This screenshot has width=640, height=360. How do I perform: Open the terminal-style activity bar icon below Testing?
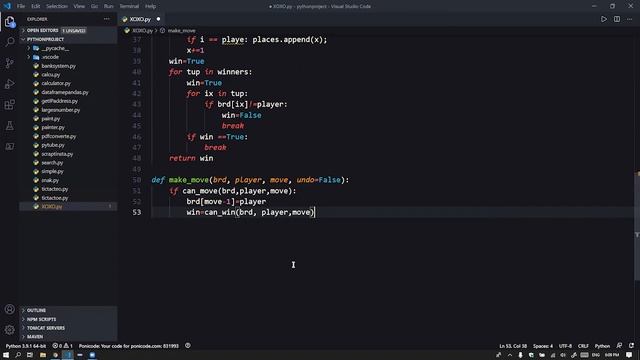(10, 146)
